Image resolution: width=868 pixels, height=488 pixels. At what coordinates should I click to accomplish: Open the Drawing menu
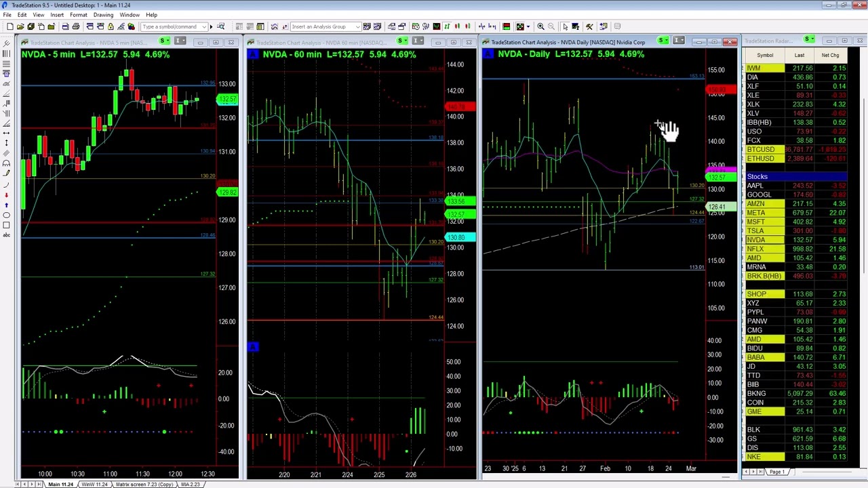click(103, 15)
